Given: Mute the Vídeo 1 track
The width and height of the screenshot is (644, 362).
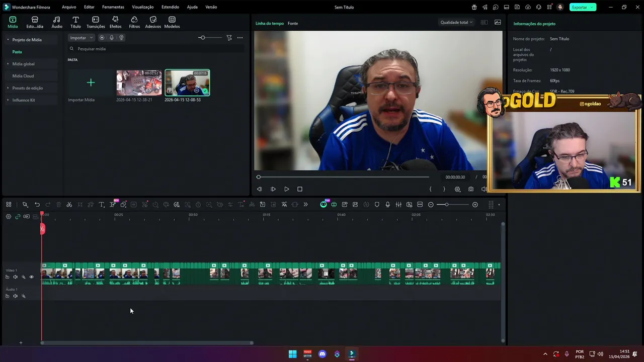Looking at the screenshot, I should click(15, 277).
